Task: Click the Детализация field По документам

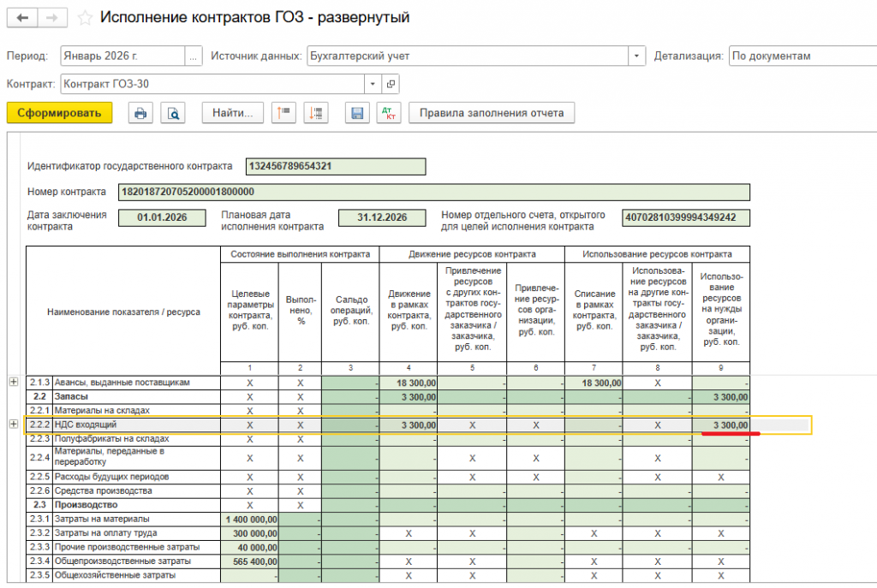Action: [x=802, y=56]
